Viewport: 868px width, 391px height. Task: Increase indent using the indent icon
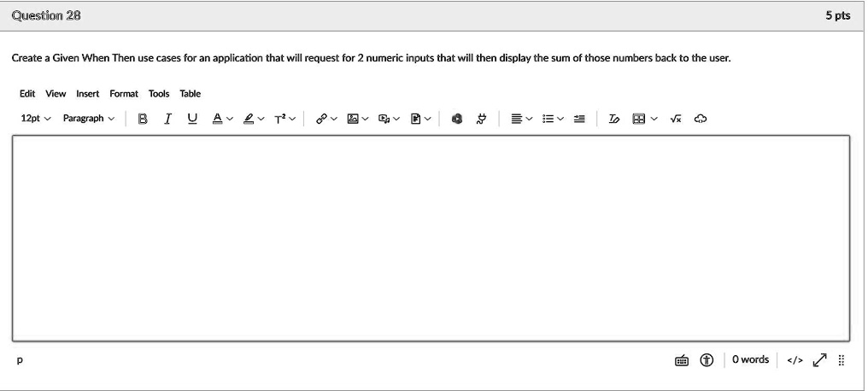point(579,119)
